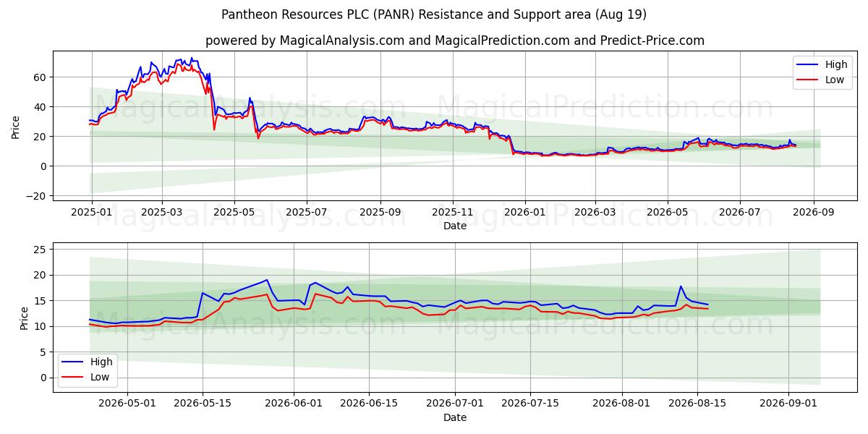Click the '2026-05-15' date tick label
868x434 pixels.
pos(202,404)
